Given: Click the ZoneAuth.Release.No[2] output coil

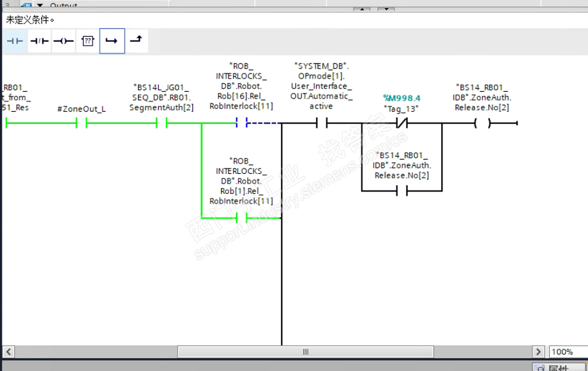Looking at the screenshot, I should [x=482, y=123].
